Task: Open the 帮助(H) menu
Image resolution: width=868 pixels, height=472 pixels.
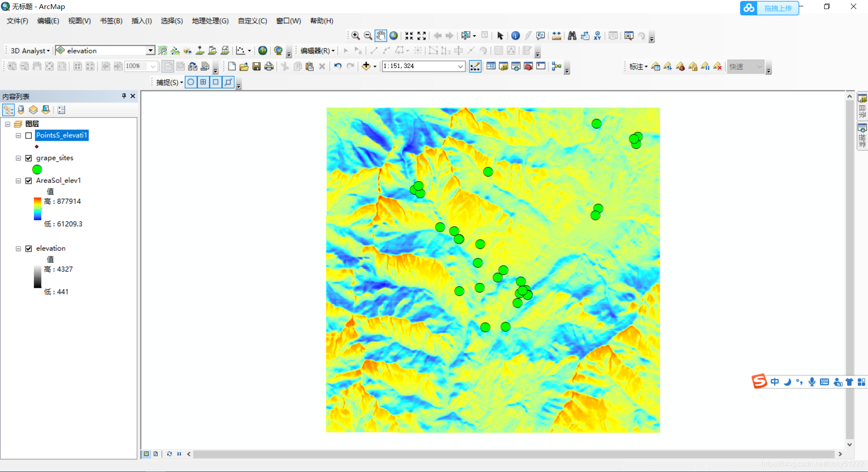Action: coord(321,21)
